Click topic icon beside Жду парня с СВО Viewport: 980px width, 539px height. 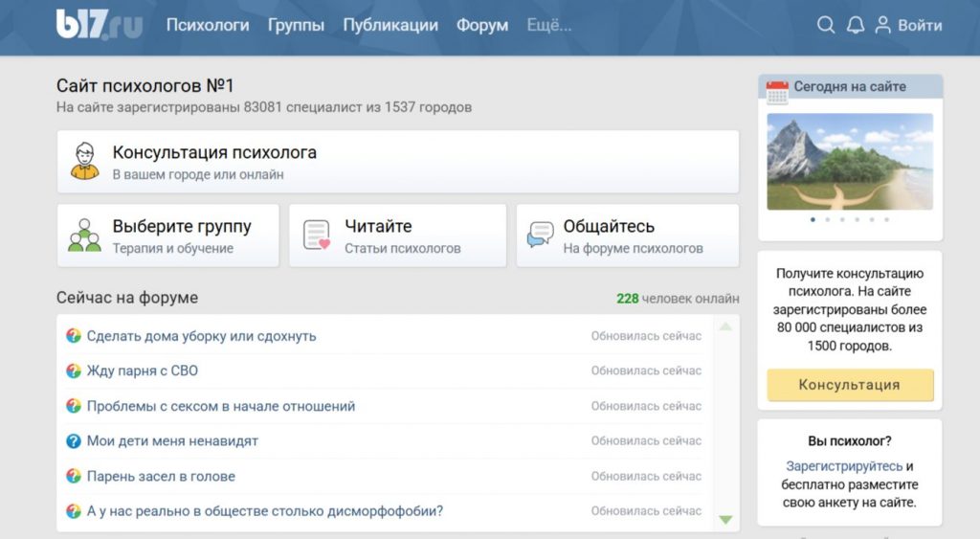73,371
